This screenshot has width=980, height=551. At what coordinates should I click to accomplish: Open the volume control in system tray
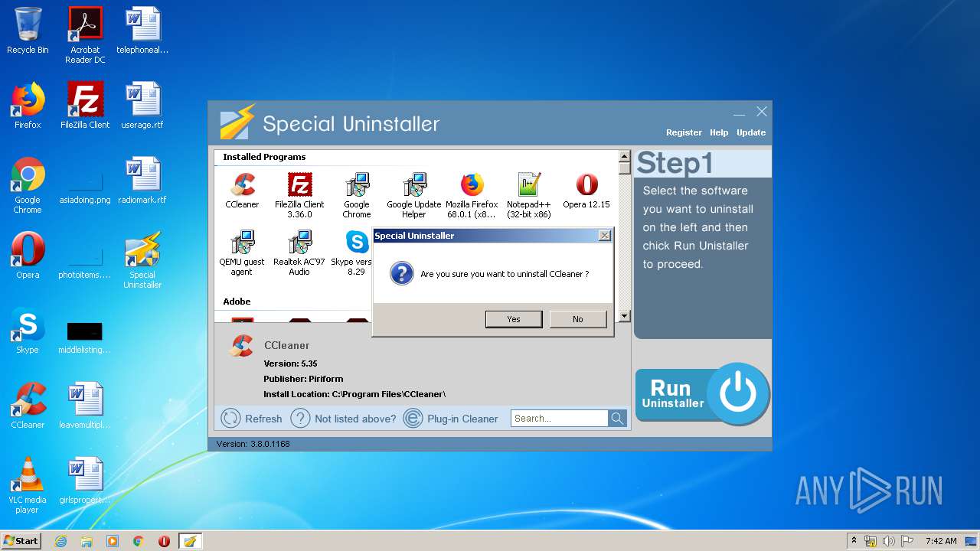click(x=889, y=541)
